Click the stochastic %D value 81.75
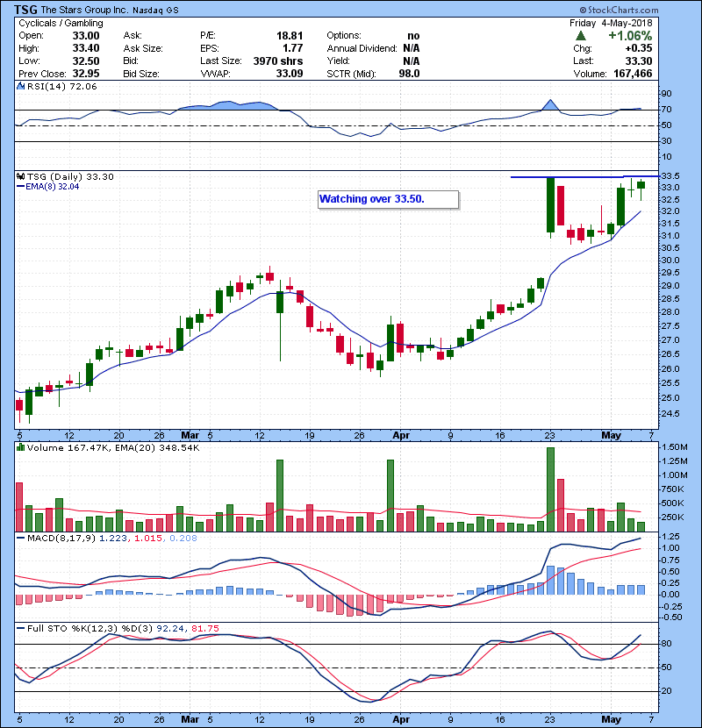Screen dimensions: 702x728 (204, 629)
